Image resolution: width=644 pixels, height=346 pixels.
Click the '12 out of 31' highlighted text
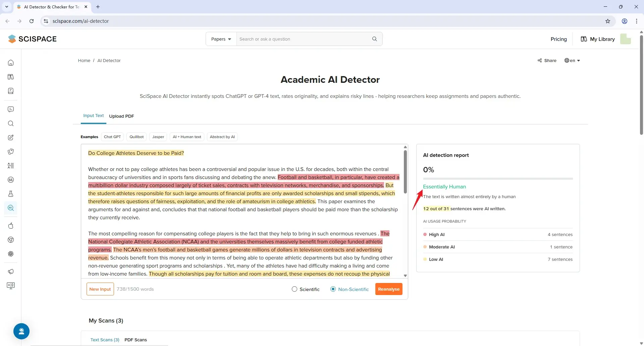tap(436, 209)
